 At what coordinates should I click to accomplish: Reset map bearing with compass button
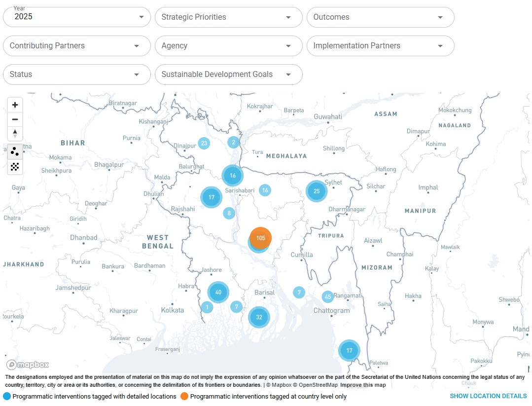click(15, 134)
